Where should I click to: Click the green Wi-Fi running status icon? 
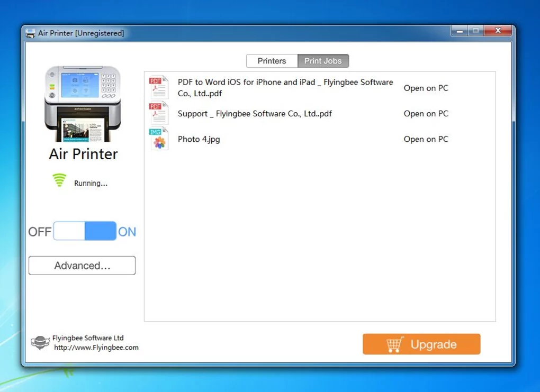(x=59, y=180)
